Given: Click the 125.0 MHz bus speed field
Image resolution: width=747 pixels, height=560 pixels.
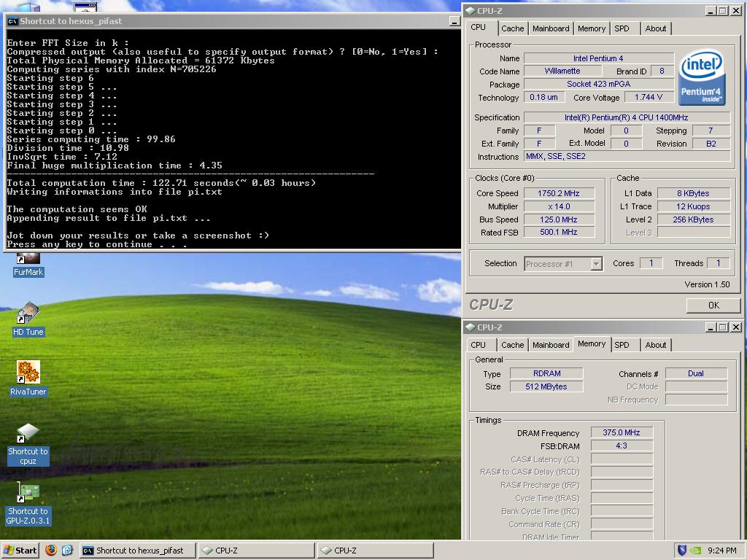Looking at the screenshot, I should click(559, 219).
